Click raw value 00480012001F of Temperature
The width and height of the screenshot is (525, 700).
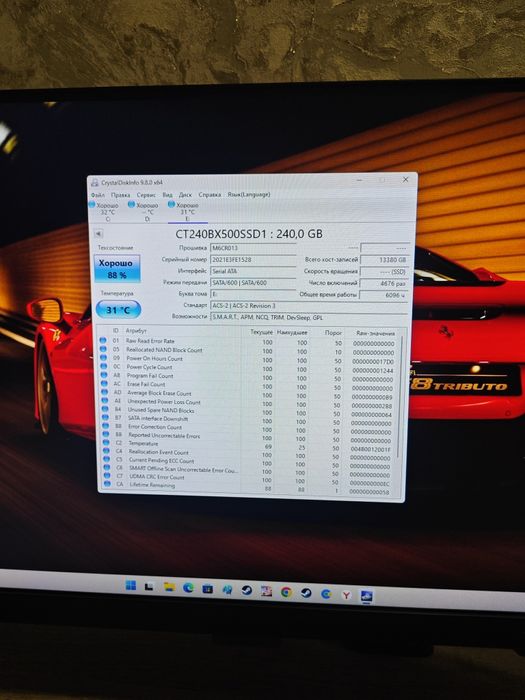tap(371, 449)
